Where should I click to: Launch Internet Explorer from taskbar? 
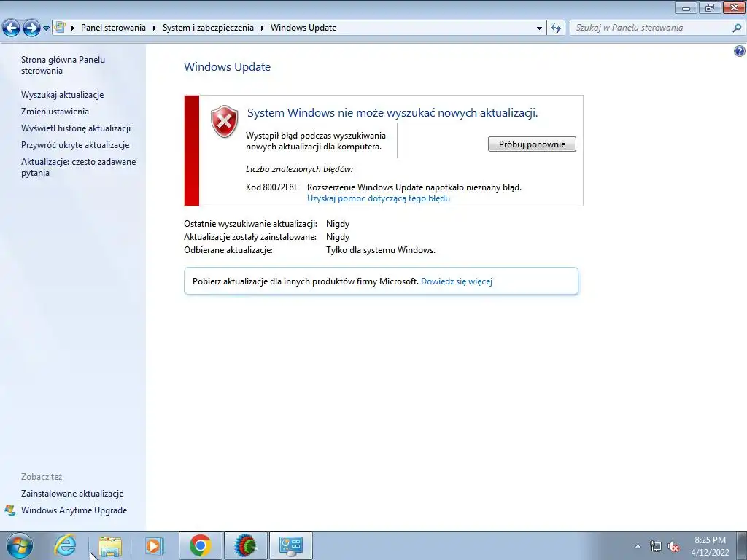point(65,545)
